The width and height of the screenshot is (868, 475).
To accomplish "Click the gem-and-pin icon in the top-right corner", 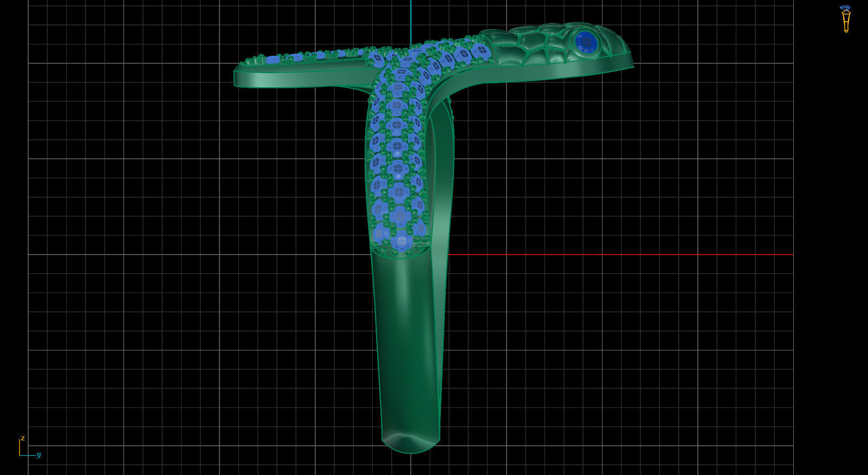I will pos(845,19).
